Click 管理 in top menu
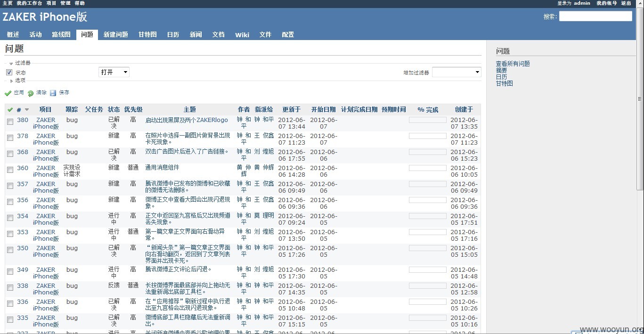 point(65,3)
